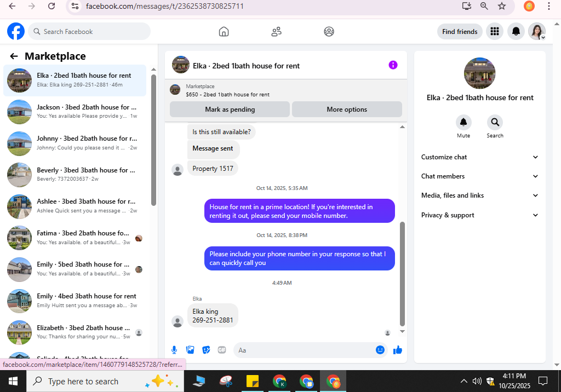Click house avatar in chat header
The width and height of the screenshot is (561, 392).
tap(181, 65)
